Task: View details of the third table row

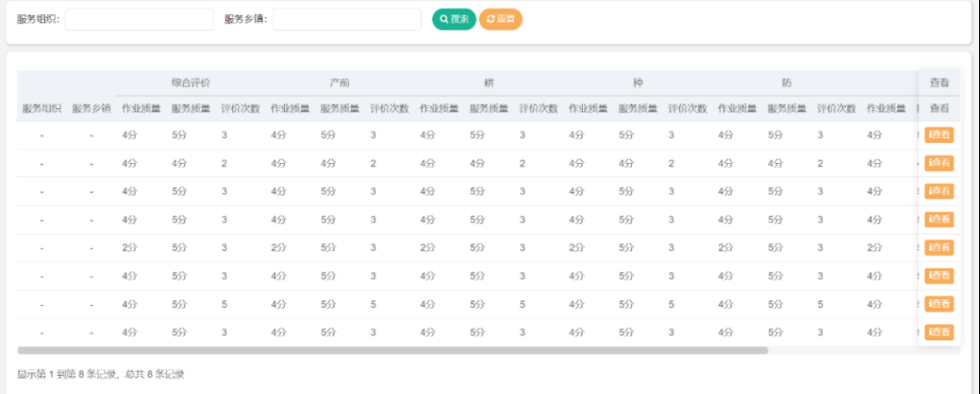Action: (939, 191)
